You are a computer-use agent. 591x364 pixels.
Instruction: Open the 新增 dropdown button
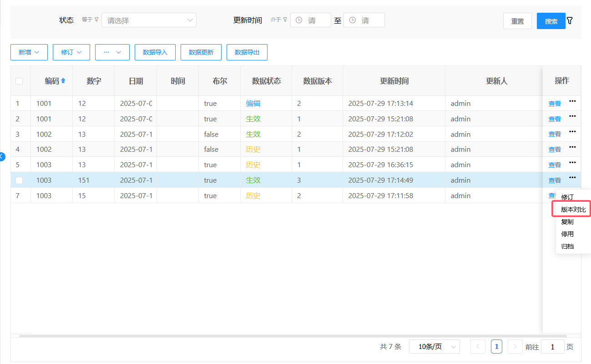(29, 52)
